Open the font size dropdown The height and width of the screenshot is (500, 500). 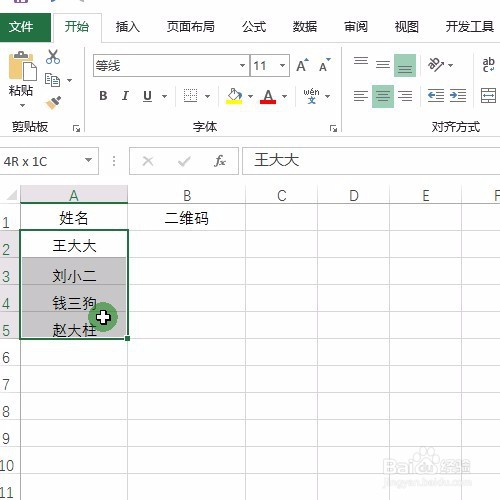point(282,65)
